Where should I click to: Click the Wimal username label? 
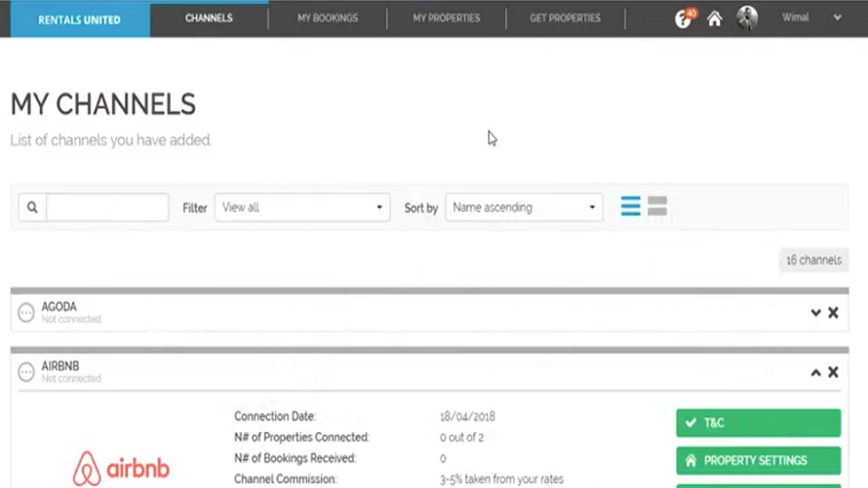[796, 18]
